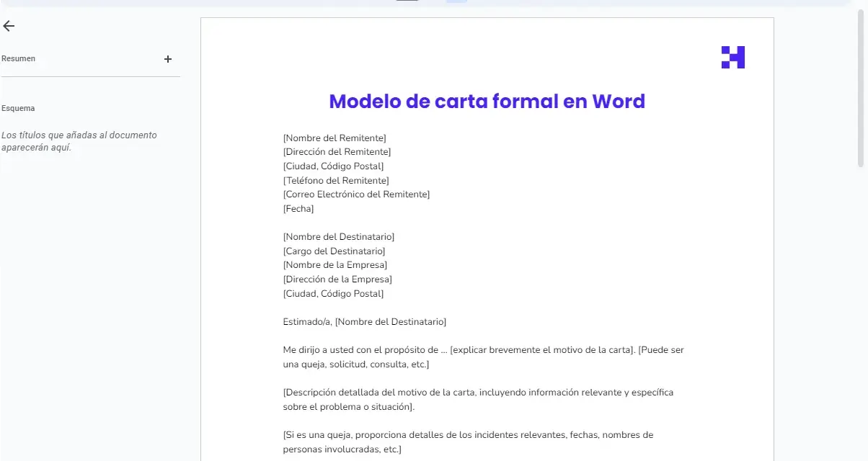Image resolution: width=868 pixels, height=461 pixels.
Task: Click the '[Dirección del Remitente]' line
Action: pyautogui.click(x=337, y=152)
